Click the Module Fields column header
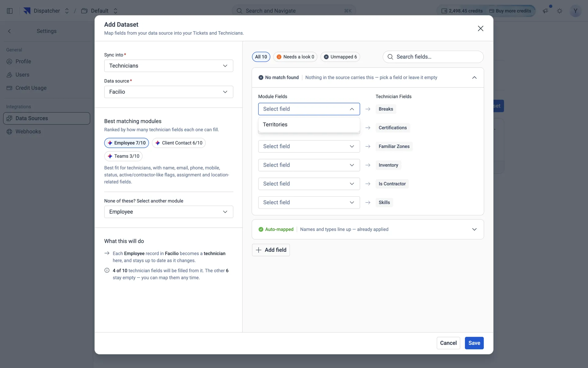Image resolution: width=588 pixels, height=368 pixels. click(x=273, y=97)
